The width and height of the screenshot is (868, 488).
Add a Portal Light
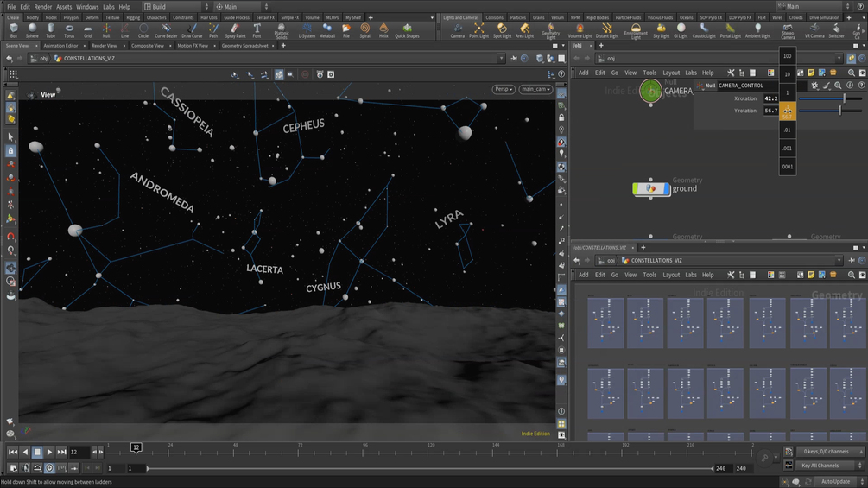click(x=730, y=30)
